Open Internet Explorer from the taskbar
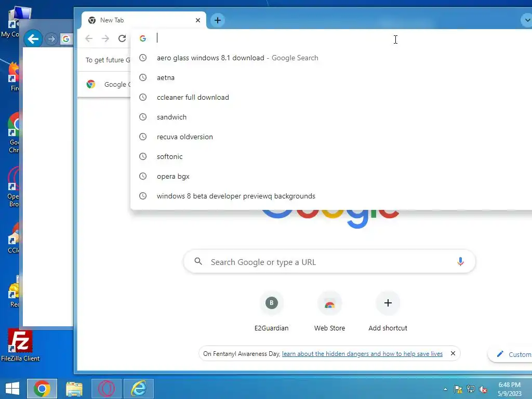The image size is (532, 399). click(139, 389)
